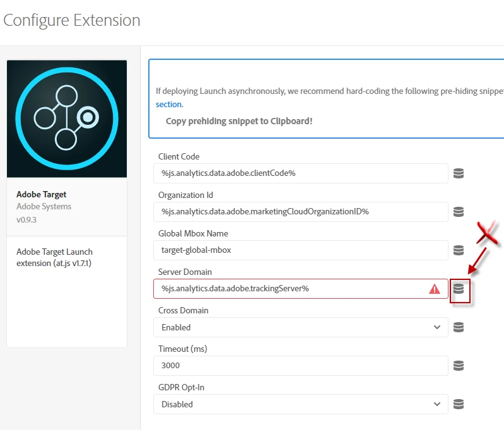Click into the Client Code field
This screenshot has height=430, width=504.
300,173
